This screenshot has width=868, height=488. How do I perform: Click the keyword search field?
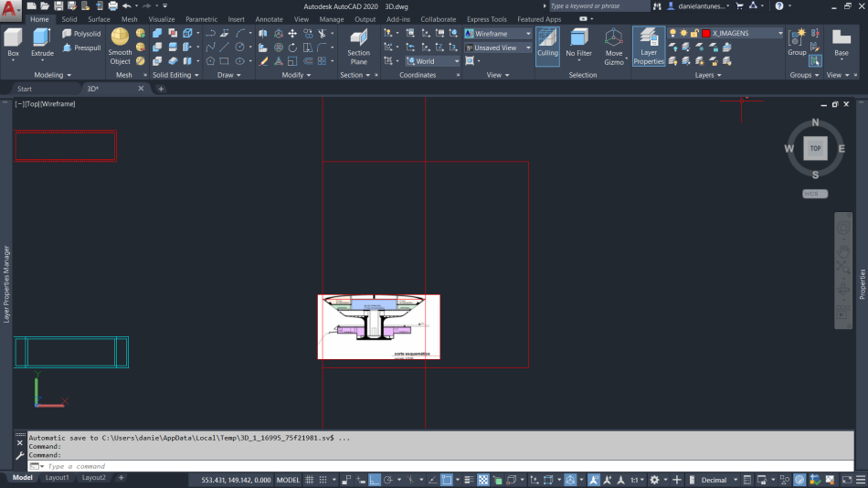(x=599, y=6)
